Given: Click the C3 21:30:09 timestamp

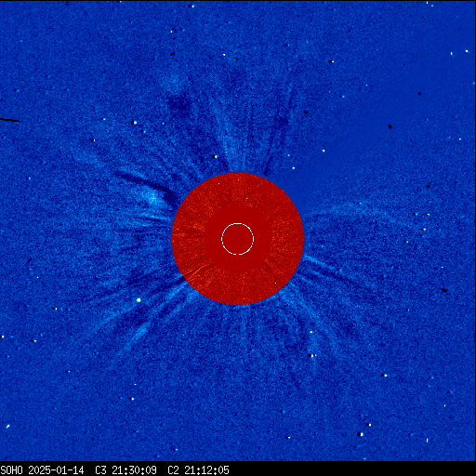Looking at the screenshot, I should pyautogui.click(x=126, y=470).
